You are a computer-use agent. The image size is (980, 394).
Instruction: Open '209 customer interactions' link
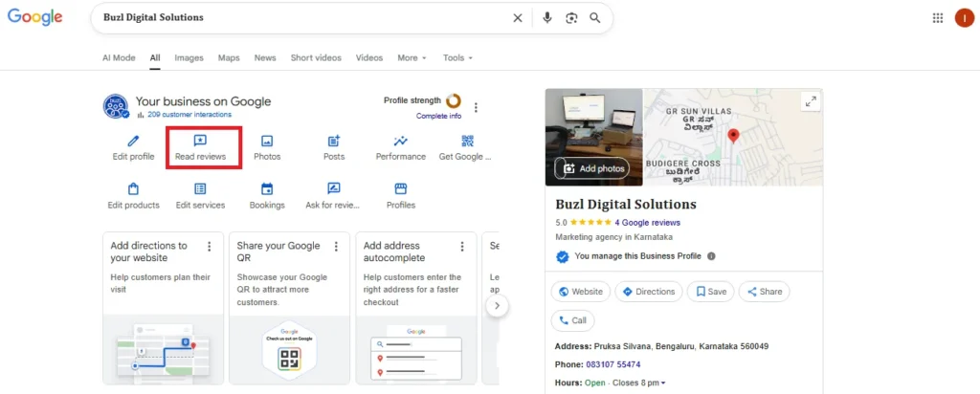click(189, 114)
